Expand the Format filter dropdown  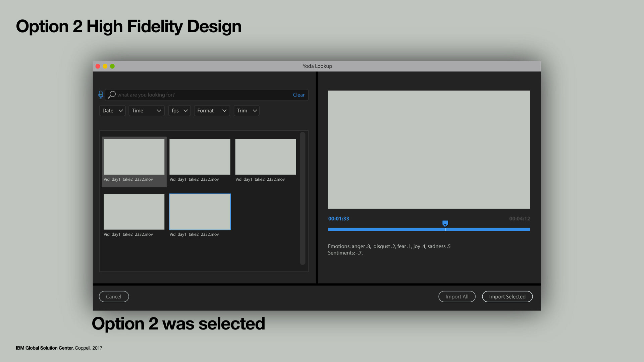212,111
